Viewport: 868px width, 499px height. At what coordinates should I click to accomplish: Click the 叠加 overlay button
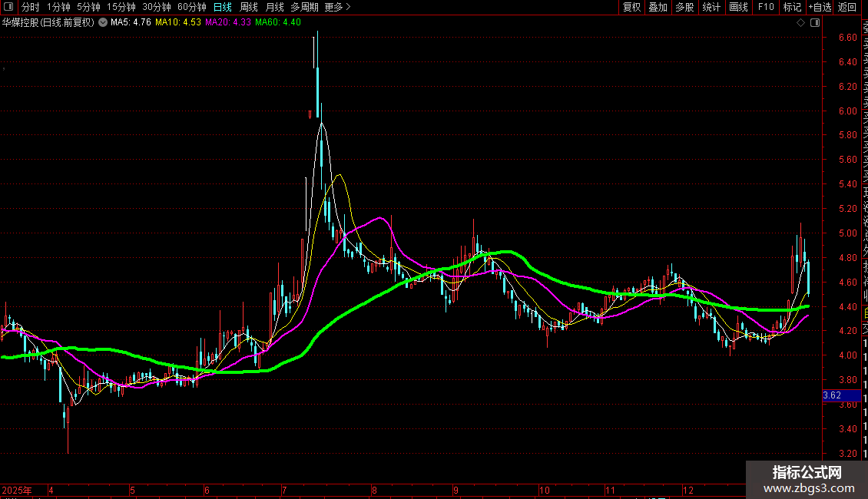point(658,7)
